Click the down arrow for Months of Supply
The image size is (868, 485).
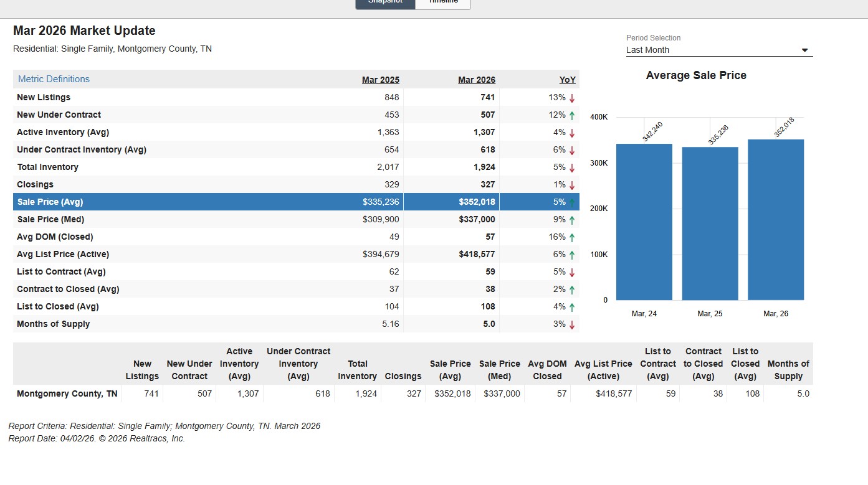click(572, 324)
